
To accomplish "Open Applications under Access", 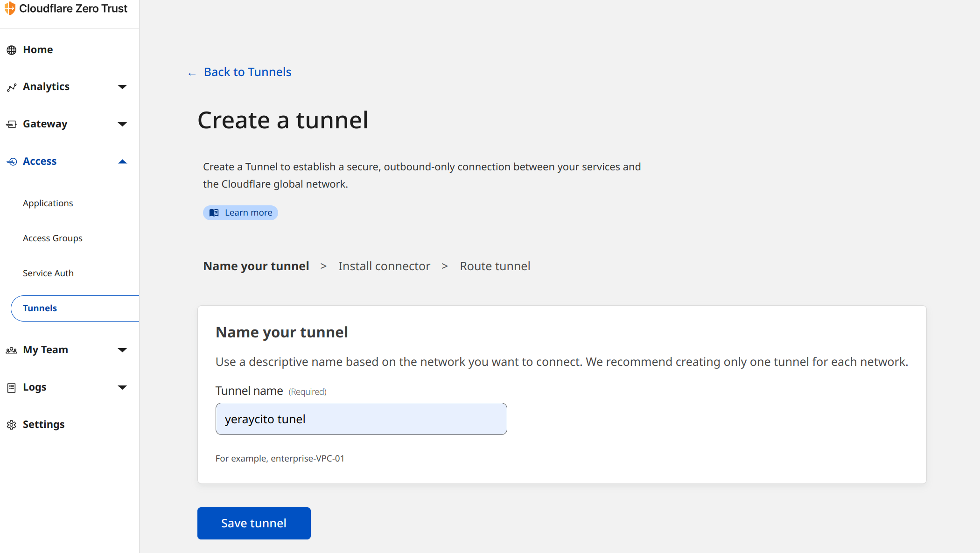I will click(48, 203).
